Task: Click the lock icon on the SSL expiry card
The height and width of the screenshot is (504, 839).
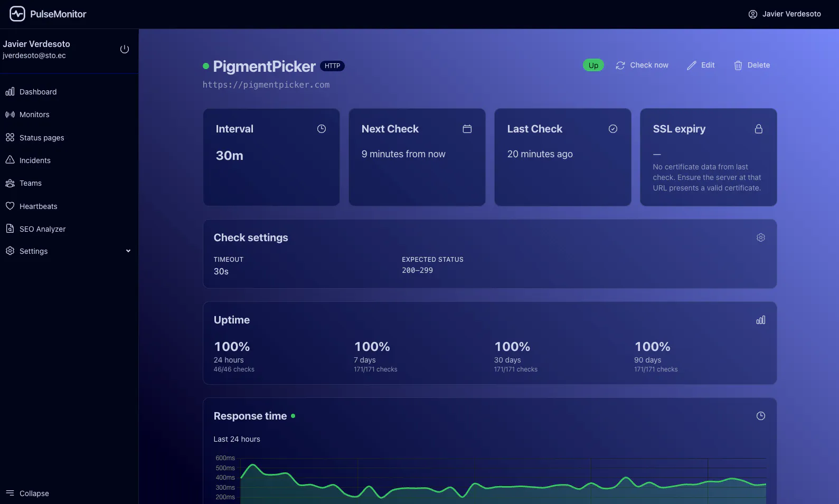Action: tap(759, 129)
